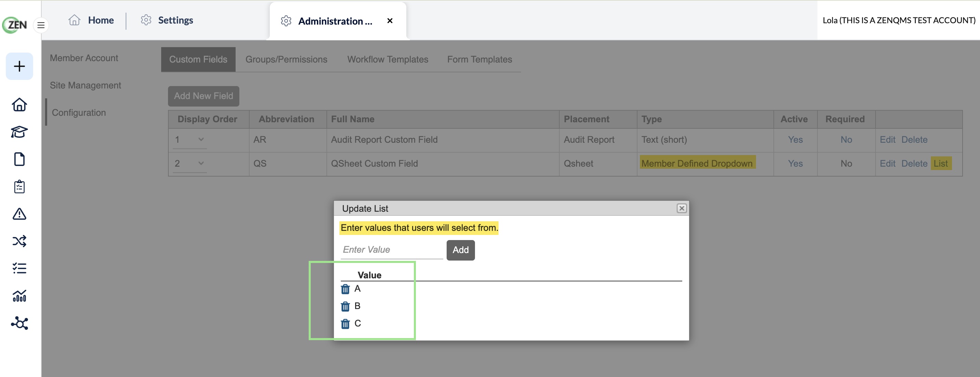Delete value A with trash icon

345,289
